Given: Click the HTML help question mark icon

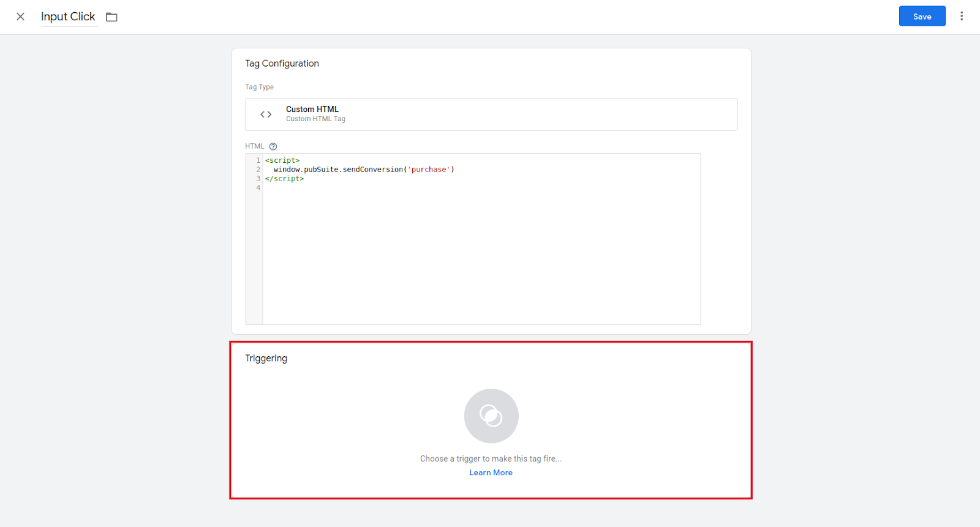Looking at the screenshot, I should (273, 146).
